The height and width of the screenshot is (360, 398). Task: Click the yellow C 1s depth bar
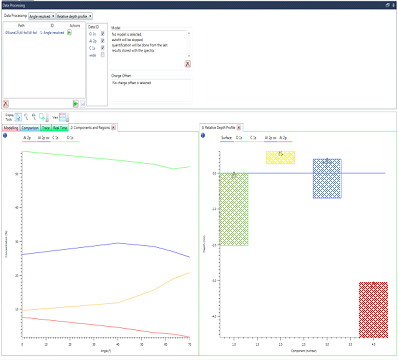(x=280, y=157)
